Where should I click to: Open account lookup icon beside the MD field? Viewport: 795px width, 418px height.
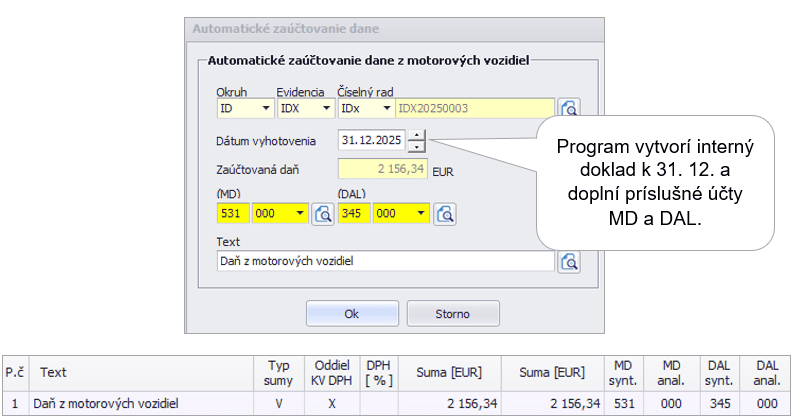323,213
